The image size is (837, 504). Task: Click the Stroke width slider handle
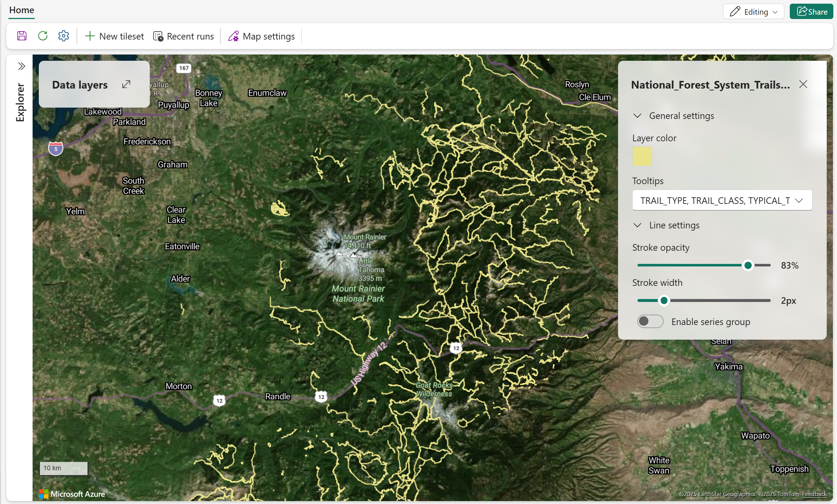tap(663, 300)
